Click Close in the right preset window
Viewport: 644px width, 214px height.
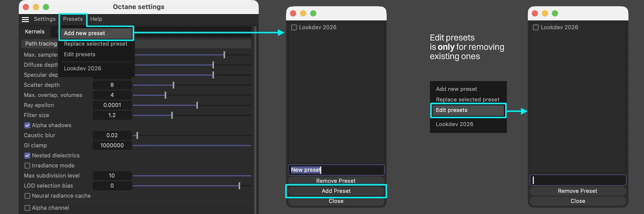coord(578,201)
